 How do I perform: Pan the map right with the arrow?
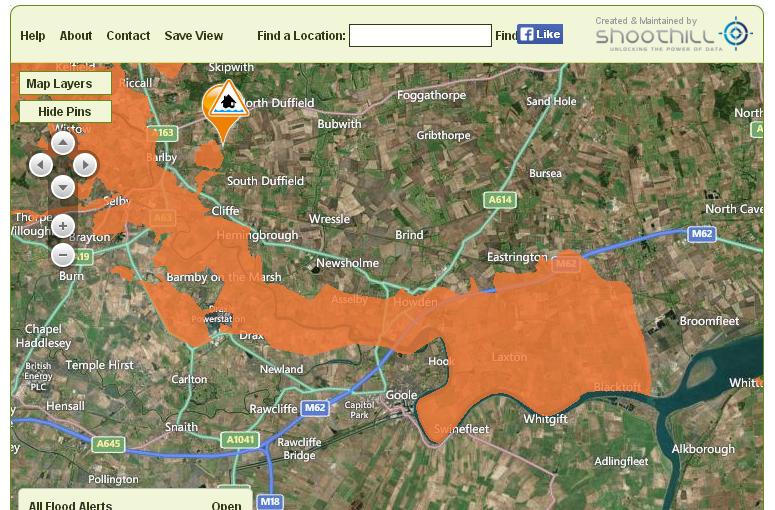click(85, 165)
